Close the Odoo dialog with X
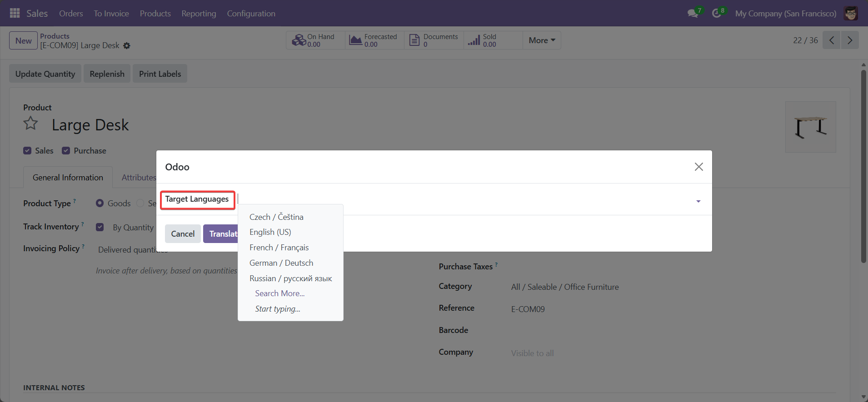868x402 pixels. (698, 167)
